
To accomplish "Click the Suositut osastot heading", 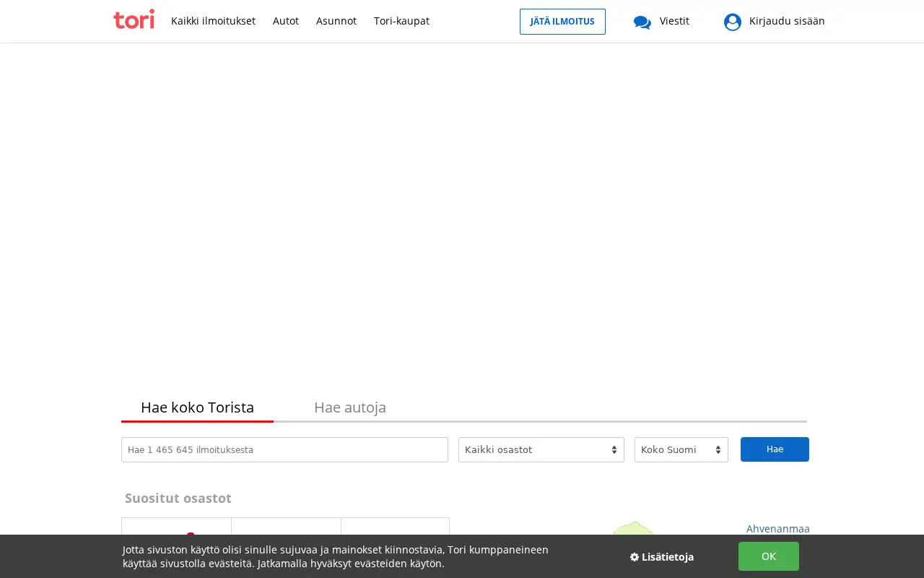I will (x=178, y=499).
